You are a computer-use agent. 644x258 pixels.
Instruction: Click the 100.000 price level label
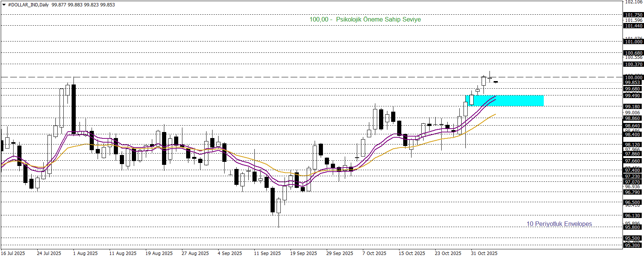pos(633,77)
